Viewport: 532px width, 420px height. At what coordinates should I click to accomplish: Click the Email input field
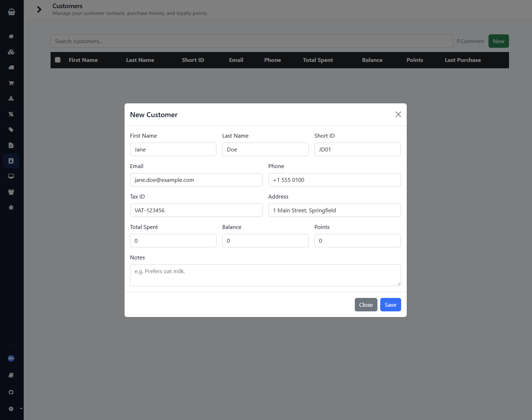(196, 180)
